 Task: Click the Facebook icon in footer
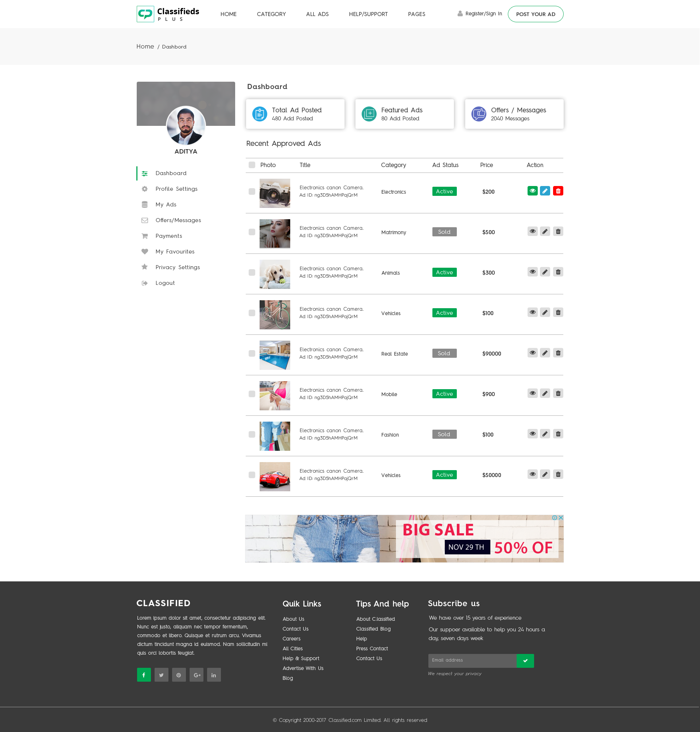click(144, 675)
